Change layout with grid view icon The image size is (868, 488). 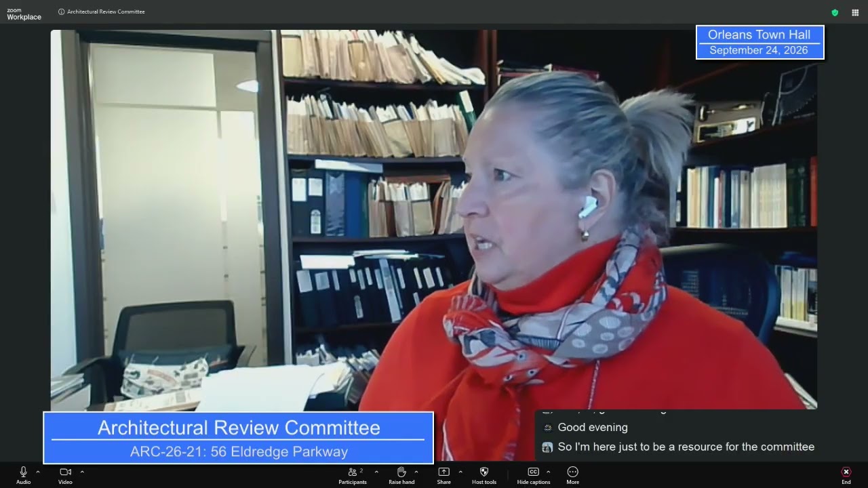(x=855, y=12)
